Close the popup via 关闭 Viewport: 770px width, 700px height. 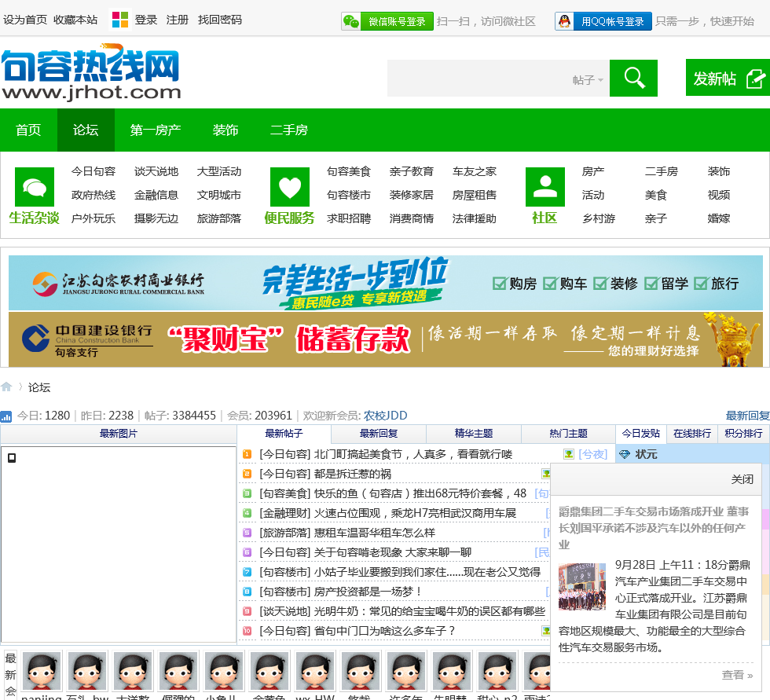coord(742,479)
